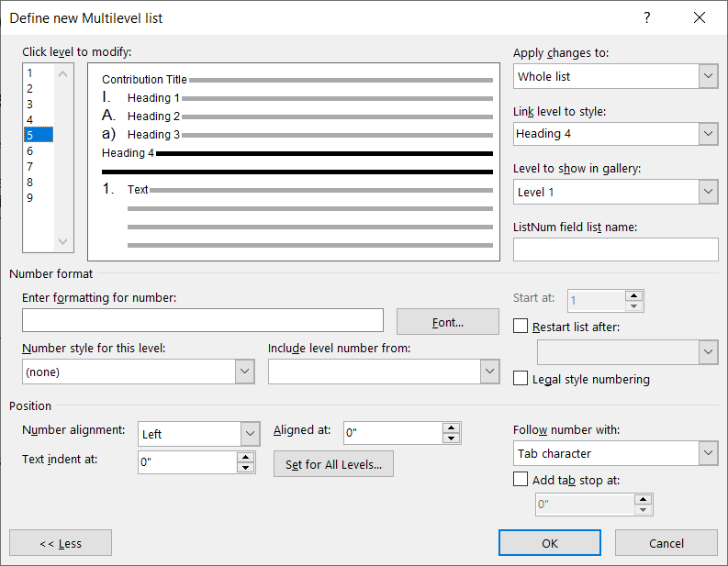Select level 7 in the level list
Image resolution: width=728 pixels, height=566 pixels.
click(x=39, y=166)
